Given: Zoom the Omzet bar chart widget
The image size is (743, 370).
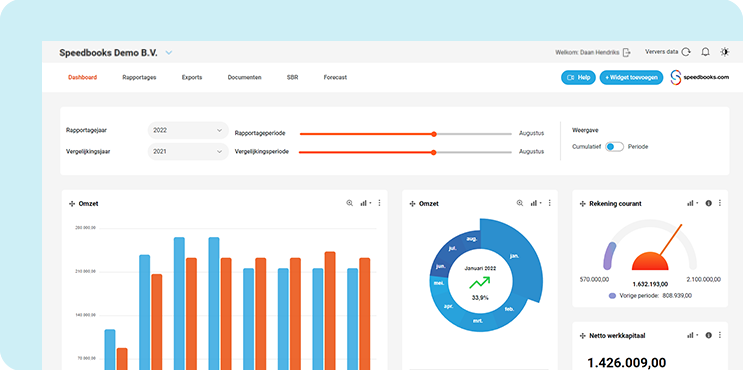Looking at the screenshot, I should click(350, 203).
